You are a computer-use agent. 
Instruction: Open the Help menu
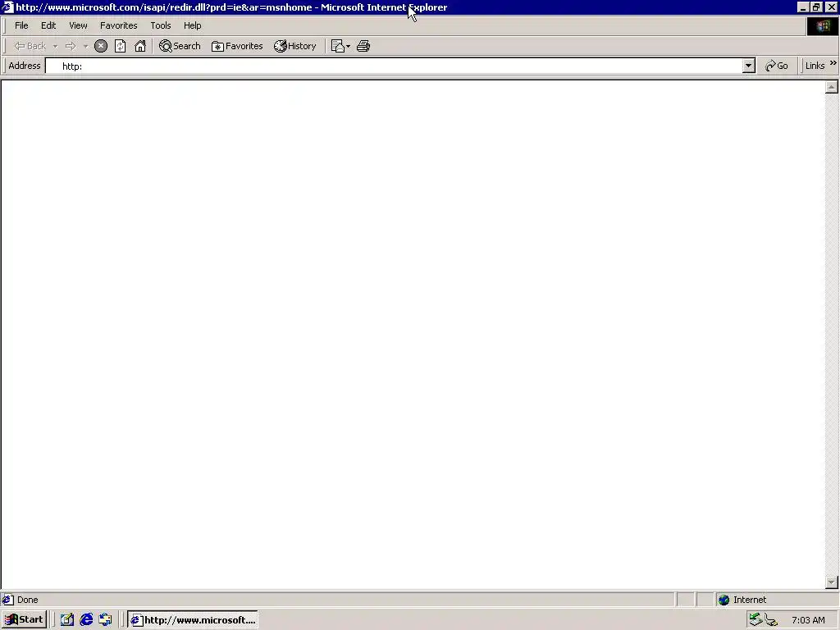pos(192,25)
